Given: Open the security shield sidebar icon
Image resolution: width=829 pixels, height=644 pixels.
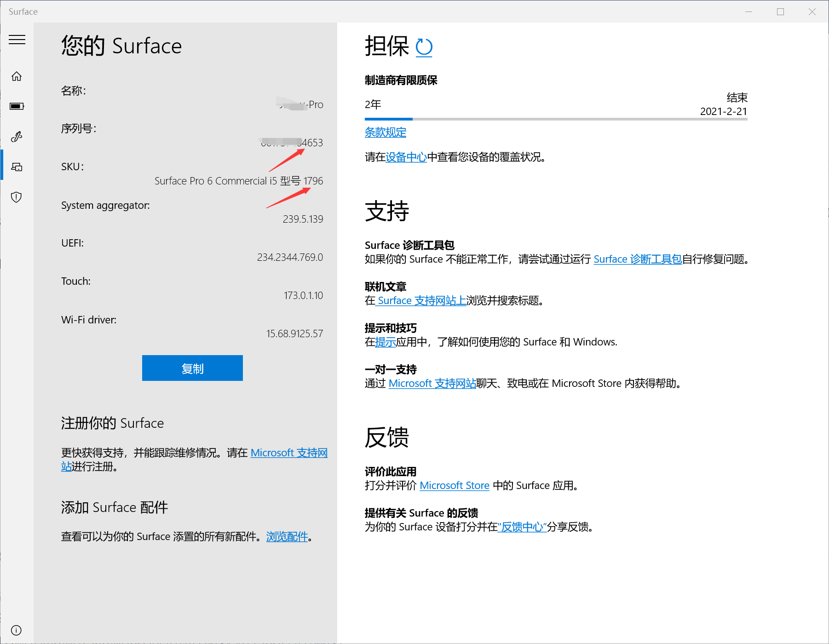Looking at the screenshot, I should point(17,197).
